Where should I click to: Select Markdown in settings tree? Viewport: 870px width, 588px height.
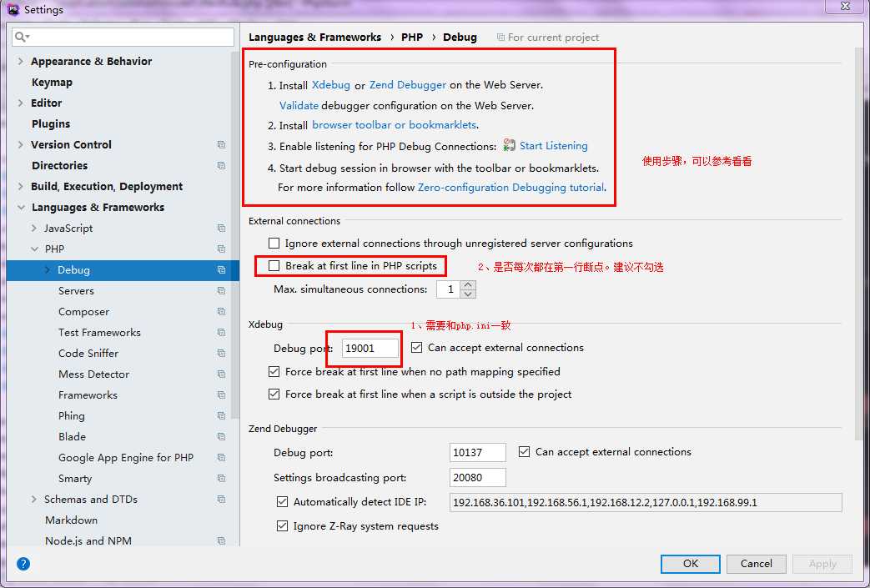tap(71, 520)
